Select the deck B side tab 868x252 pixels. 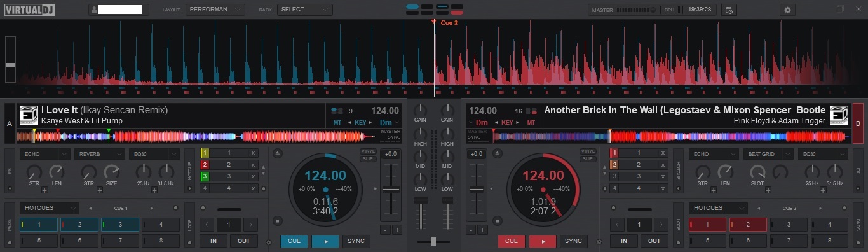pyautogui.click(x=858, y=123)
